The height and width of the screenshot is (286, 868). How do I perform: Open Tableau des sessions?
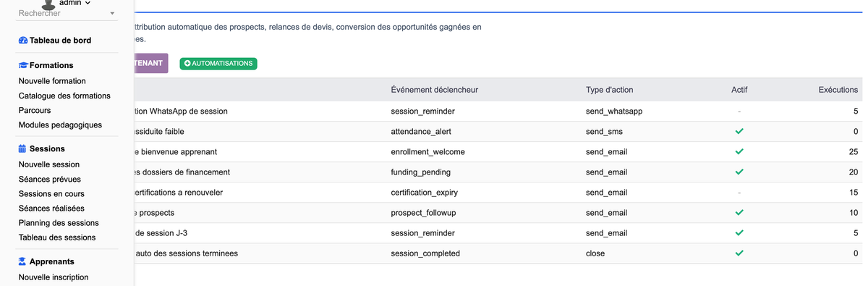57,237
